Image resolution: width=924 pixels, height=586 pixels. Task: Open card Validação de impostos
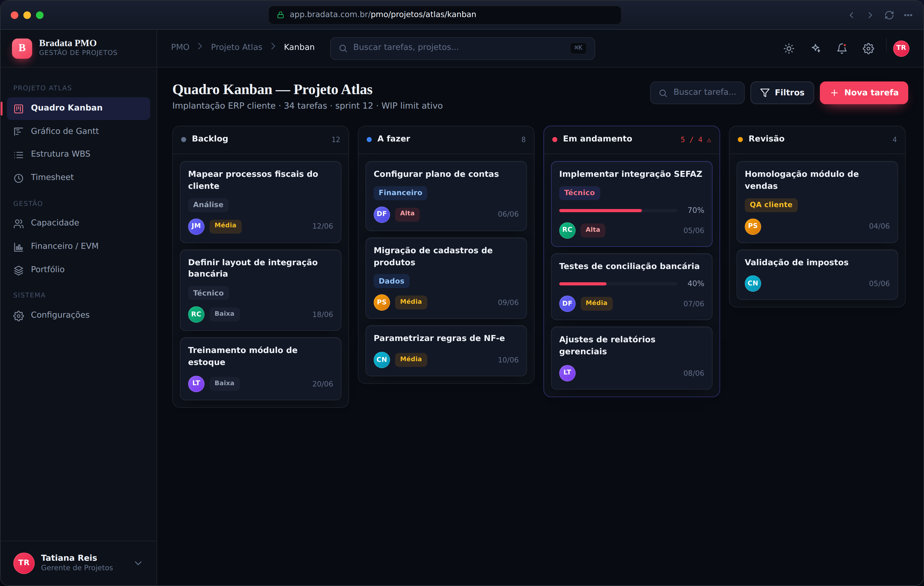coord(817,275)
